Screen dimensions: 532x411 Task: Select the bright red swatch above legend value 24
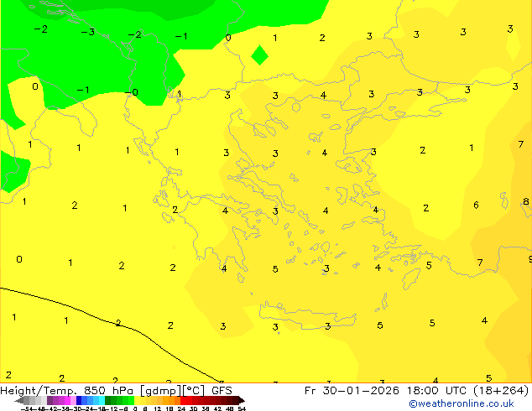(x=183, y=401)
